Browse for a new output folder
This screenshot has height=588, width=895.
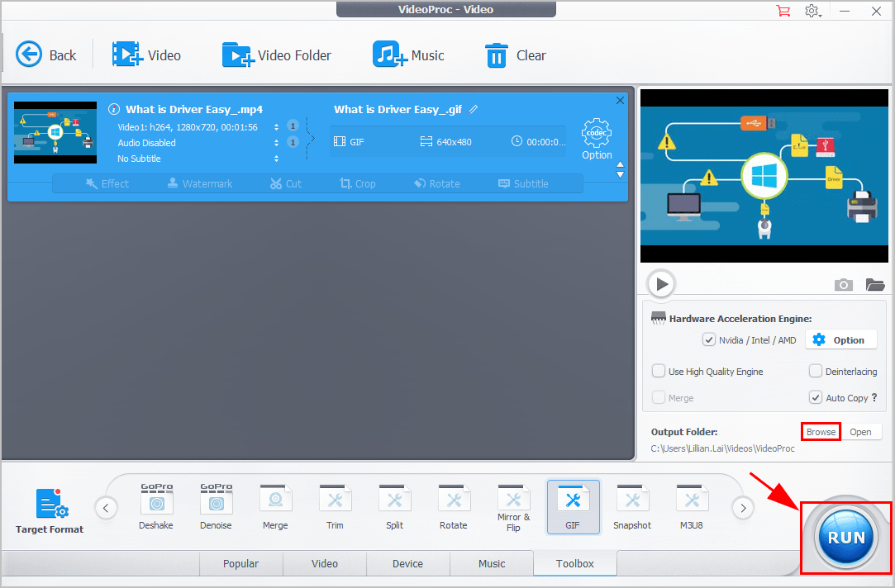820,431
